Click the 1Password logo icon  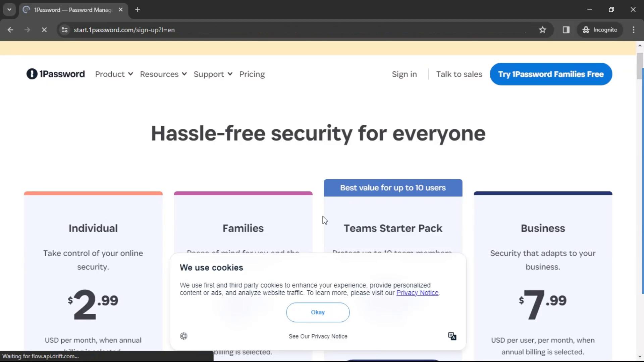click(32, 74)
